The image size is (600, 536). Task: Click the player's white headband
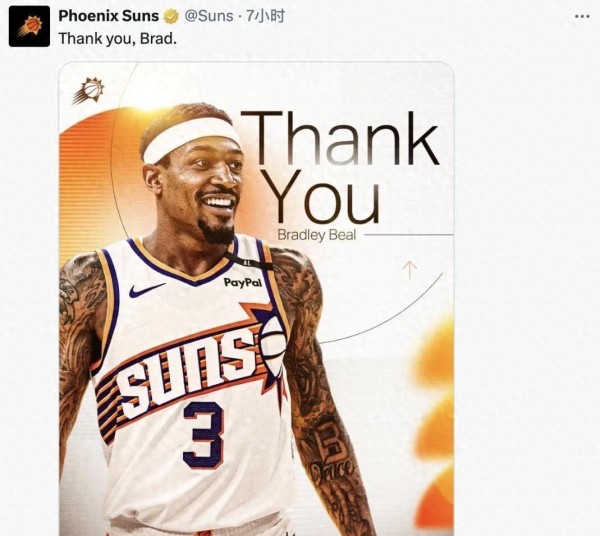point(191,138)
